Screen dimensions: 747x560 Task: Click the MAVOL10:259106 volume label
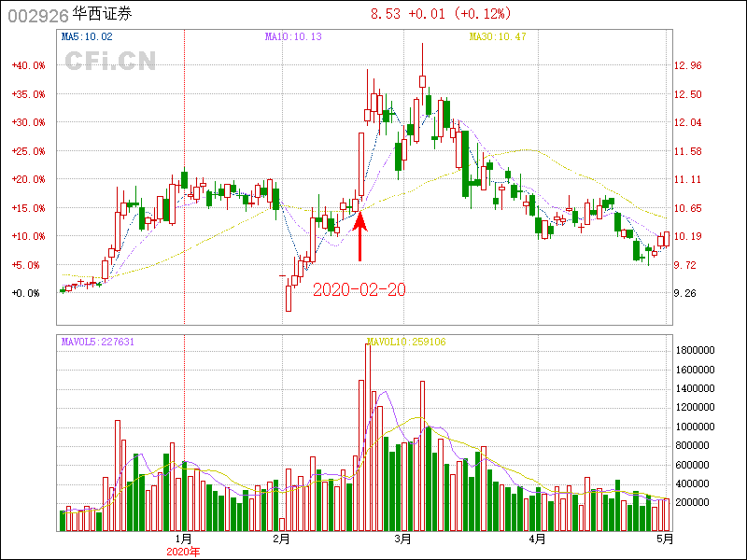click(406, 342)
